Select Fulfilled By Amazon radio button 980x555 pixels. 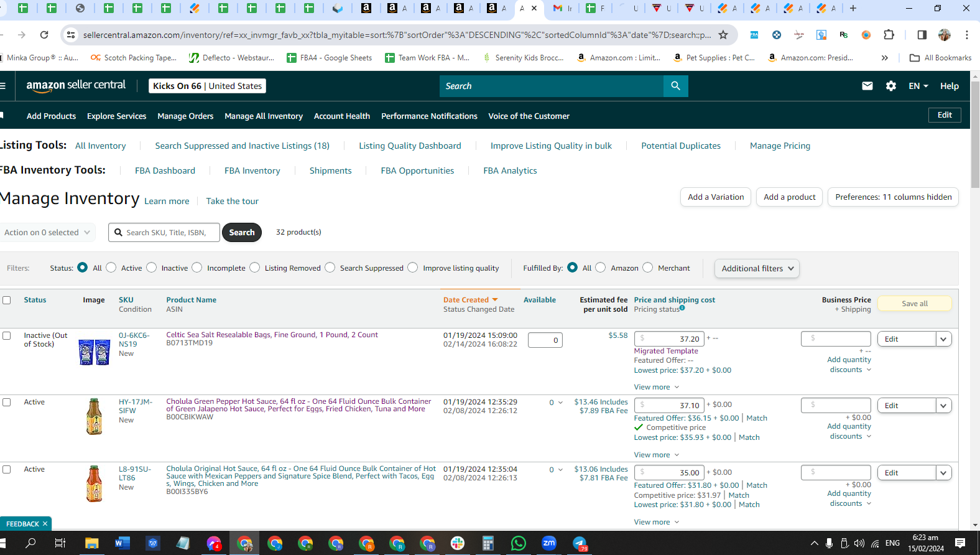pos(601,268)
